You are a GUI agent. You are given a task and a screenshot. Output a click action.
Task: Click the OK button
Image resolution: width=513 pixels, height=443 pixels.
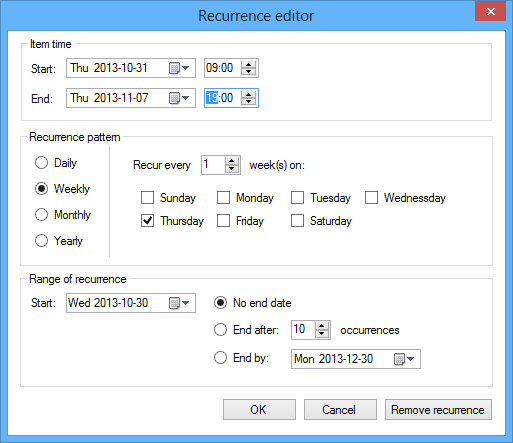coord(259,410)
